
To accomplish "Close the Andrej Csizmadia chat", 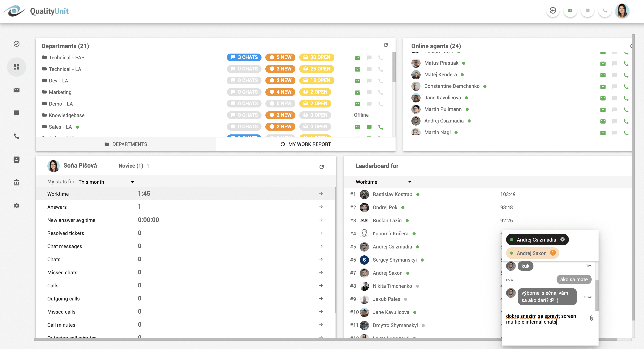I will point(563,239).
